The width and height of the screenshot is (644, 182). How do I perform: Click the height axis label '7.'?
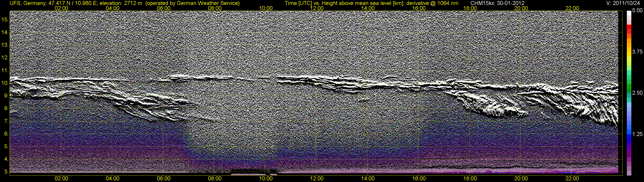point(6,121)
